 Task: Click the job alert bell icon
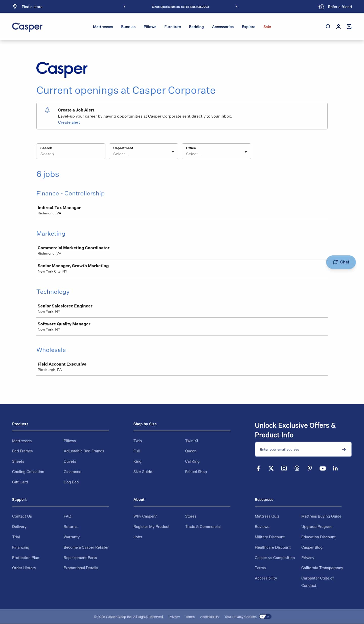click(47, 110)
